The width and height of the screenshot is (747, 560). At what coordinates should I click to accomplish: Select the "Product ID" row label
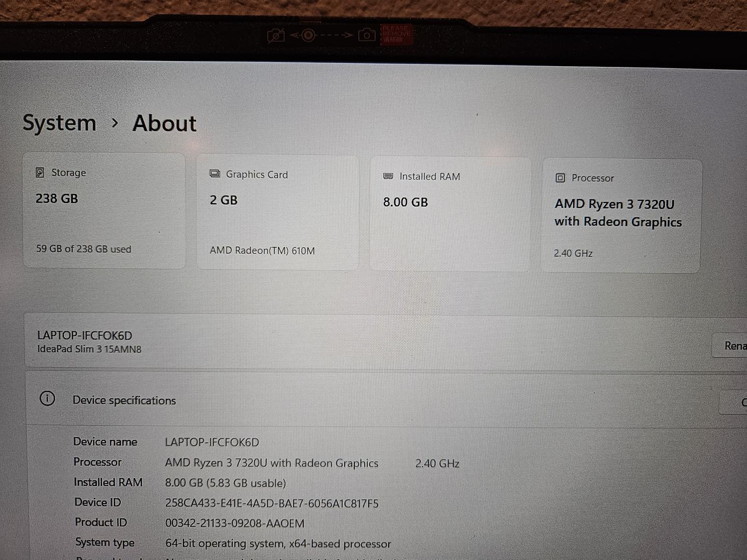coord(101,522)
